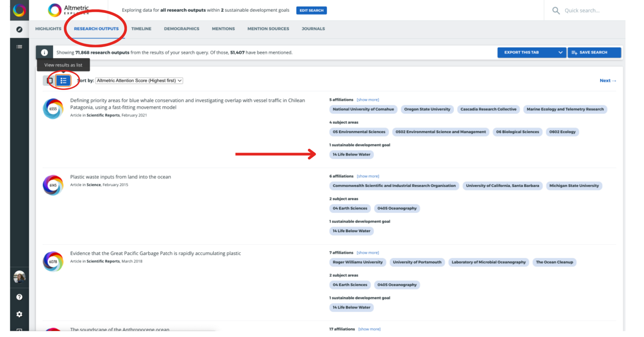Click the 'View results as list' icon
Screen dimensions: 644x337
click(63, 80)
